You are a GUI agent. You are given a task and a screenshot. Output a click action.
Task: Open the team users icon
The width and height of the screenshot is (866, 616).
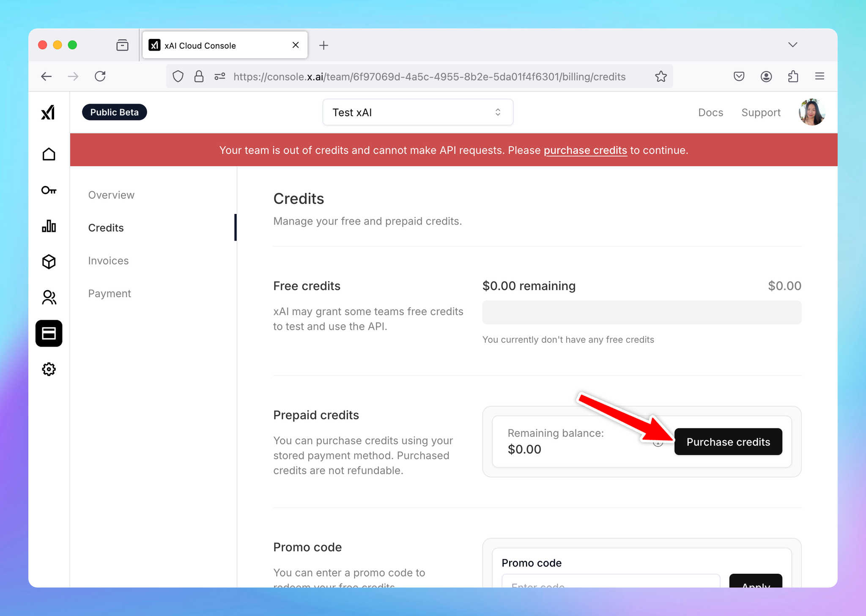tap(49, 298)
